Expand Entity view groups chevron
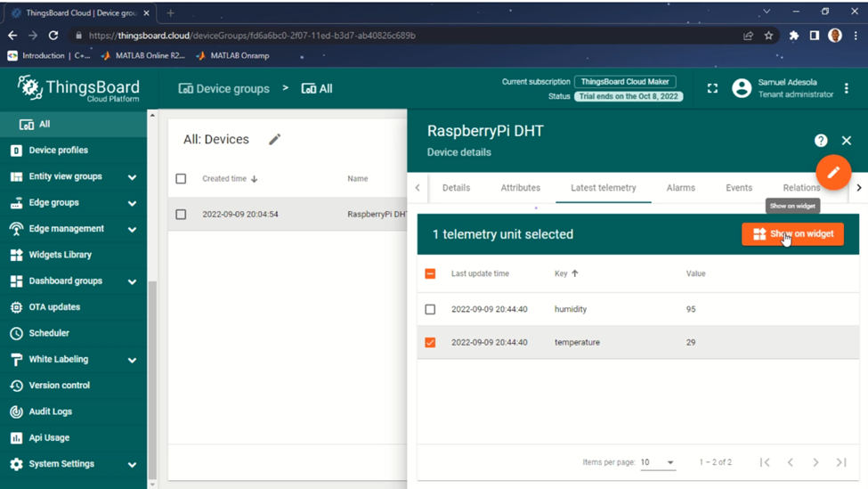The width and height of the screenshot is (868, 489). 132,177
